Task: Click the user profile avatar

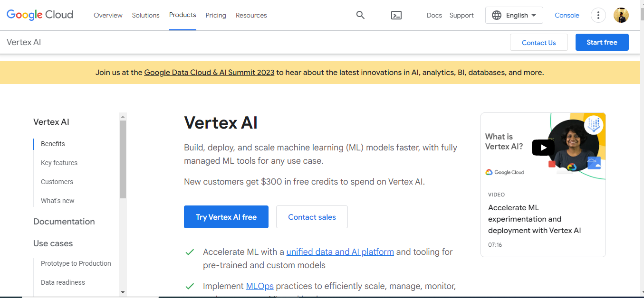Action: point(621,15)
